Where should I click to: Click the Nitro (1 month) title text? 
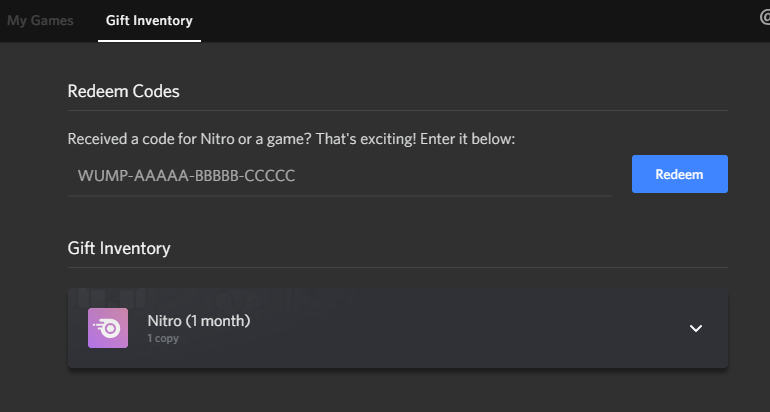pos(199,321)
